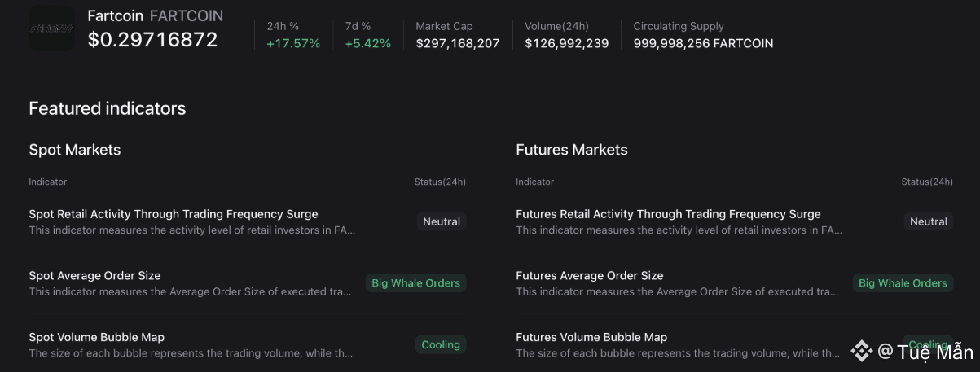Click the Fartcoin logo thumbnail

click(51, 28)
